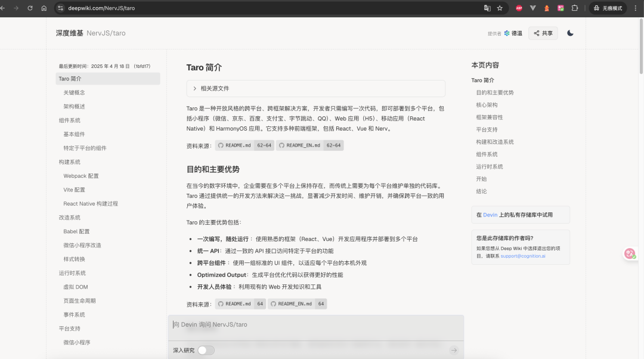Viewport: 644px width, 359px height.
Task: Open the V-shaped extension icon
Action: coord(532,8)
